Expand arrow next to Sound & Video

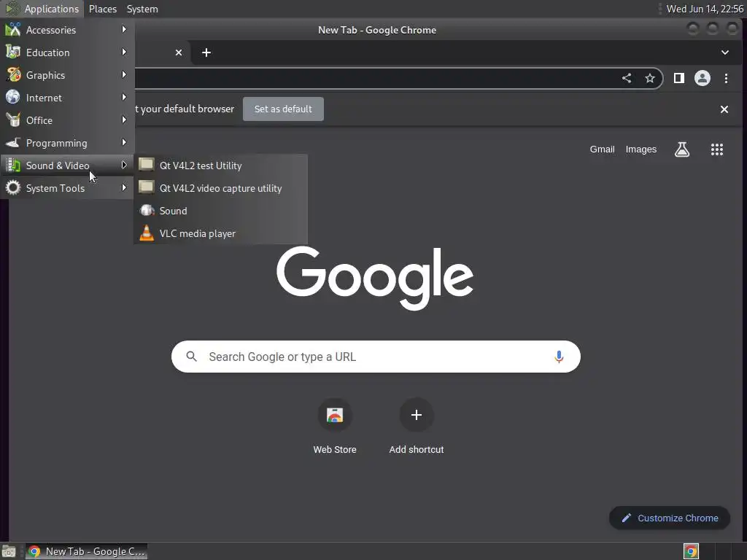click(x=124, y=166)
